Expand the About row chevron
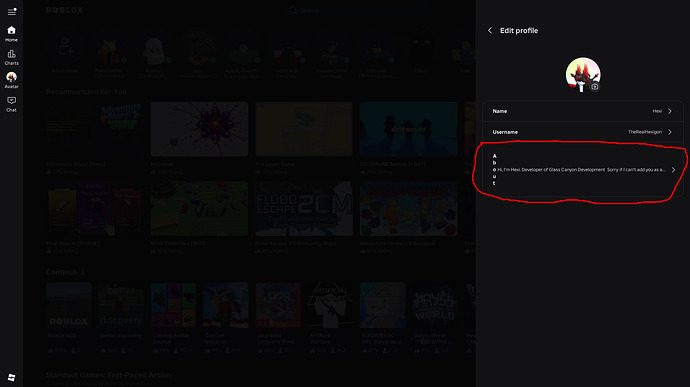The height and width of the screenshot is (387, 690). coord(673,170)
